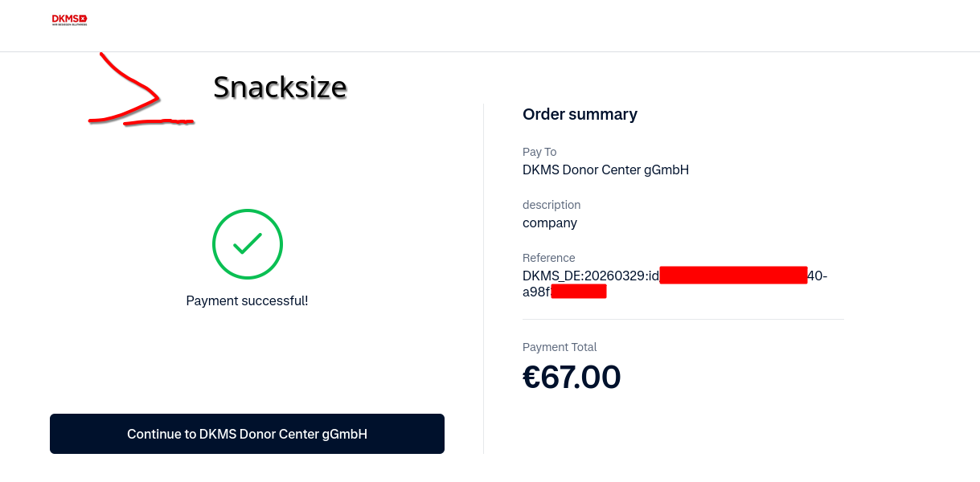This screenshot has height=482, width=980.
Task: Click the "Order summary" heading
Action: [580, 114]
